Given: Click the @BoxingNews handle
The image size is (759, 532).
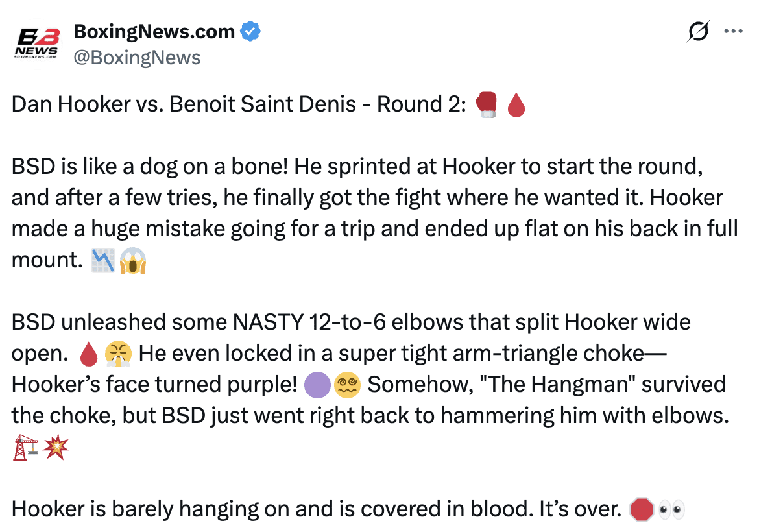Looking at the screenshot, I should point(137,58).
